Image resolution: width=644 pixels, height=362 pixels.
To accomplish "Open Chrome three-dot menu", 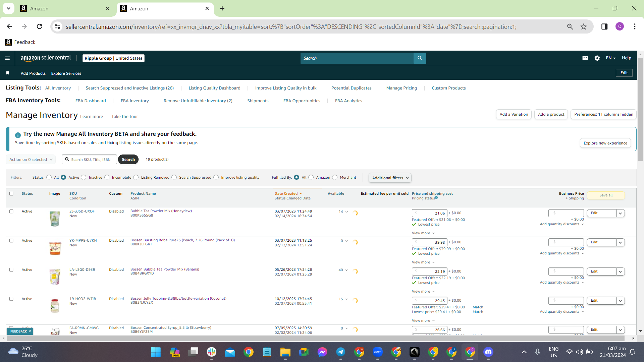I will point(635,26).
